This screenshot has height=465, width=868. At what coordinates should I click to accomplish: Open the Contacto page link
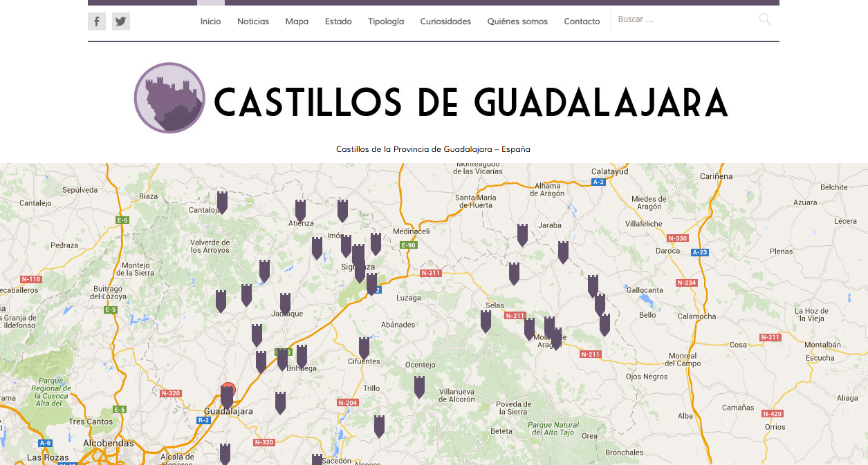pos(582,21)
